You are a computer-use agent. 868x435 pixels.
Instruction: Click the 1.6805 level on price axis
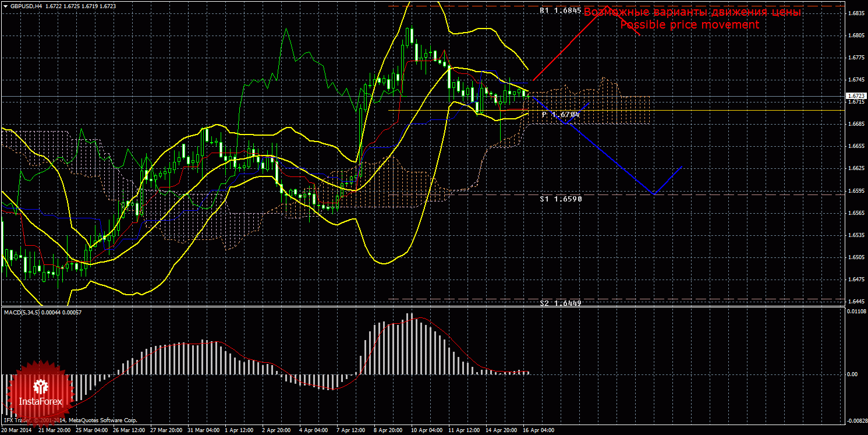[855, 36]
